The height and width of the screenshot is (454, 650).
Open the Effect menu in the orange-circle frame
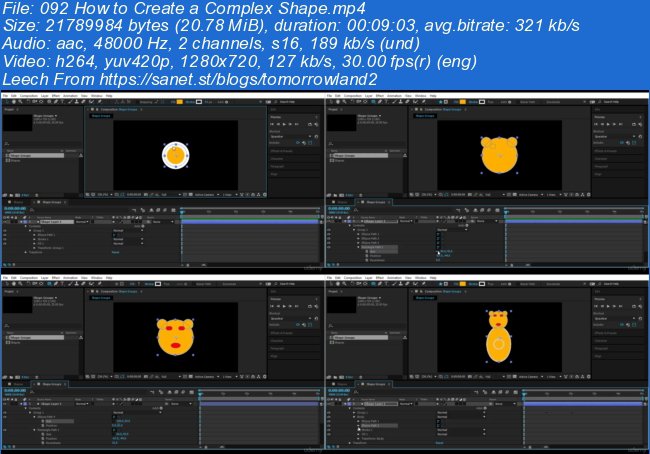[56, 96]
